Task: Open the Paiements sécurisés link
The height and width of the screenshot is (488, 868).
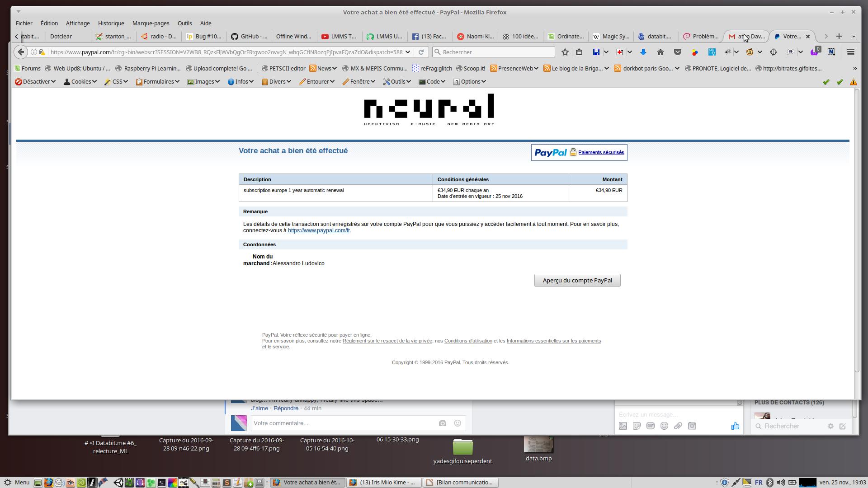Action: (x=601, y=152)
